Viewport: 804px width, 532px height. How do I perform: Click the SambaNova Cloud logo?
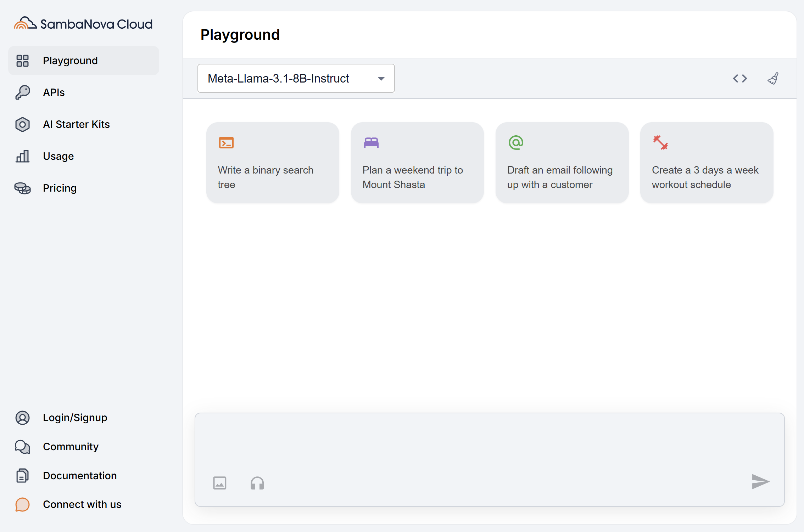(x=83, y=24)
